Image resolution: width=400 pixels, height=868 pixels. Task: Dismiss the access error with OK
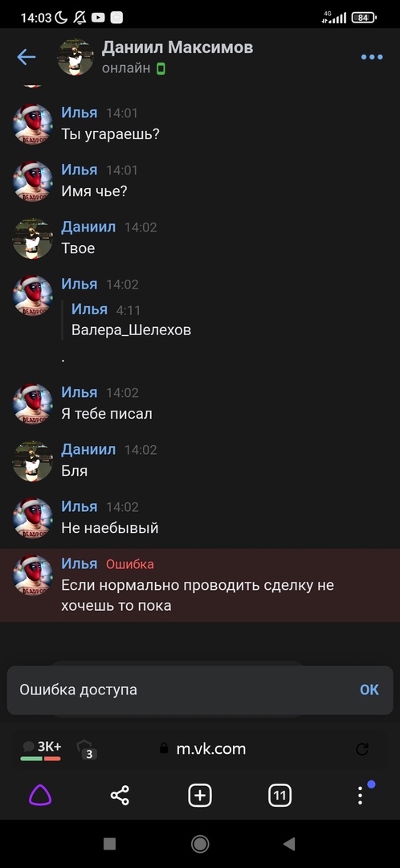pyautogui.click(x=369, y=690)
